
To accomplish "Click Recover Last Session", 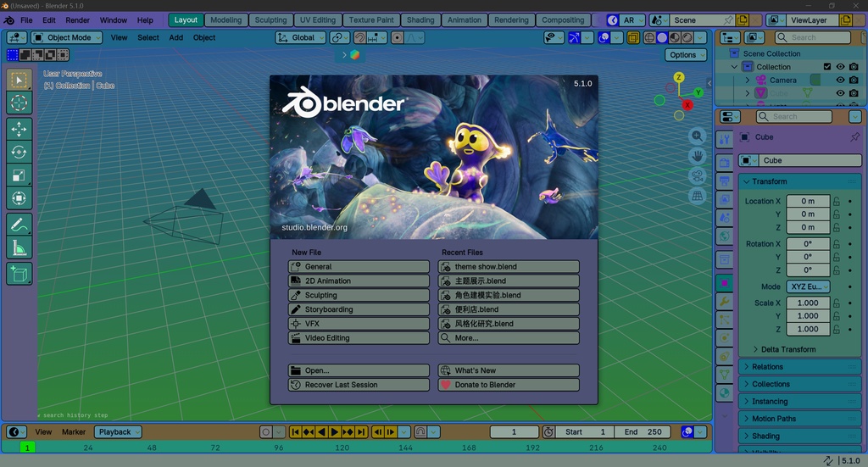I will (359, 385).
